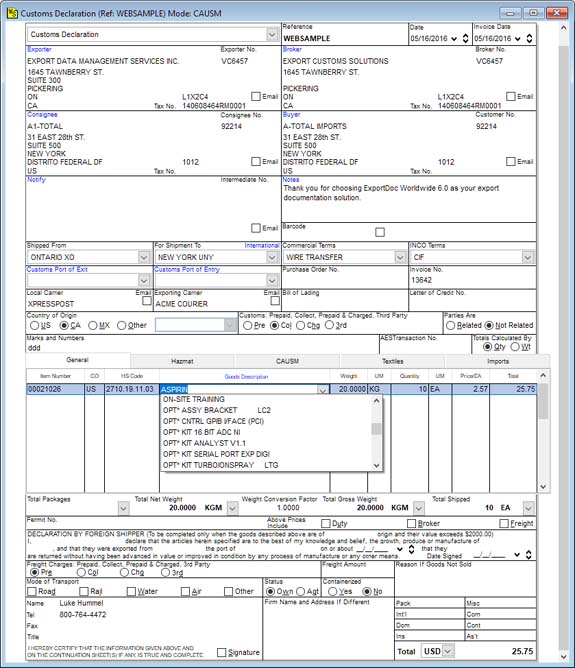Click the Consignee link label
Screen dimensions: 575x668
42,115
